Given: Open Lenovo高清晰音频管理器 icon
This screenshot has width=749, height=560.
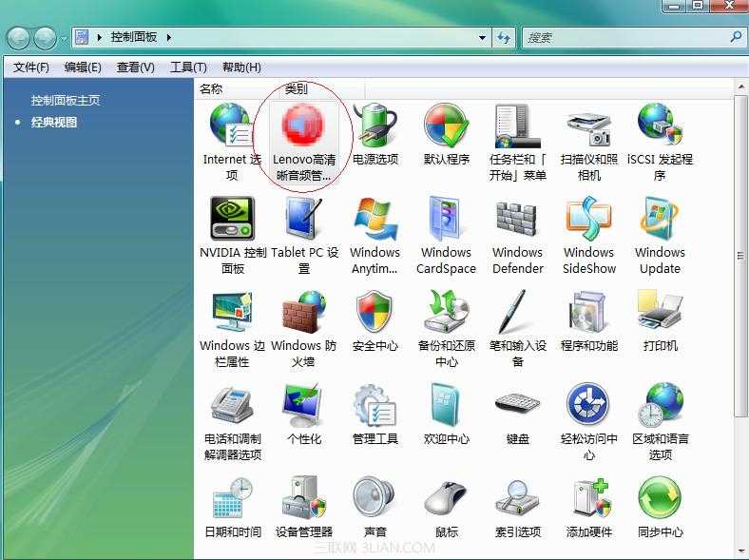Looking at the screenshot, I should point(304,125).
